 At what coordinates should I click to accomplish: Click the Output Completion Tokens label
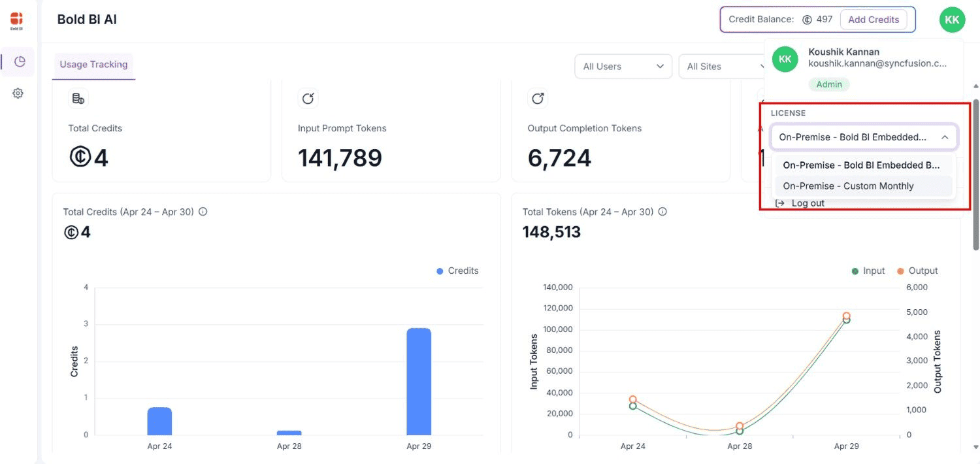pyautogui.click(x=585, y=128)
